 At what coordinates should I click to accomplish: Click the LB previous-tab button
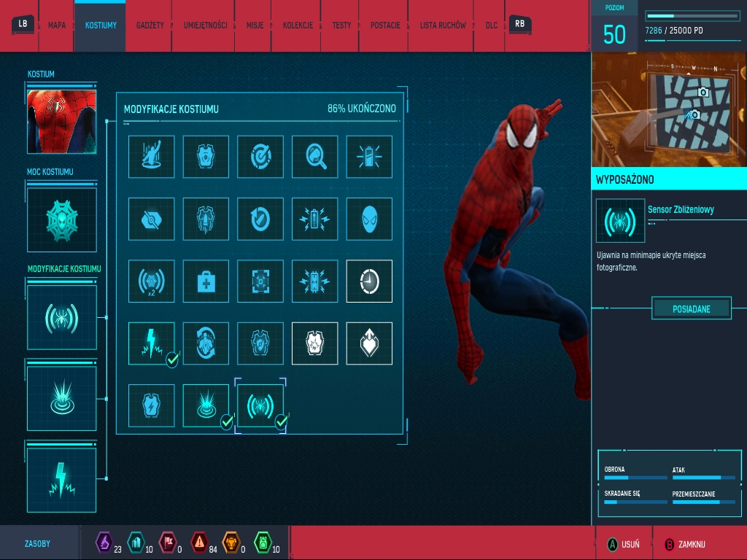(x=23, y=24)
